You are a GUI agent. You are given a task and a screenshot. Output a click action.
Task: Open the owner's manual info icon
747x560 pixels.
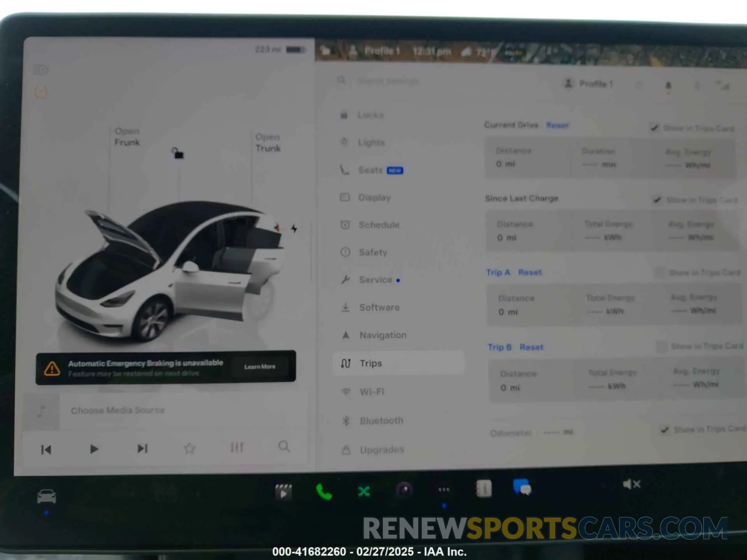click(484, 488)
